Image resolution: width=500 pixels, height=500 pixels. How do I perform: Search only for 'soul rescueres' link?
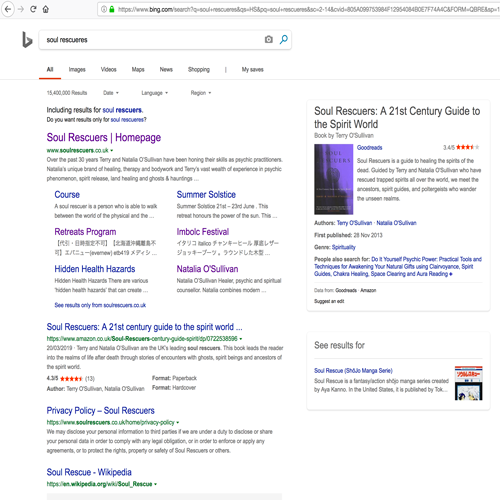pyautogui.click(x=127, y=120)
